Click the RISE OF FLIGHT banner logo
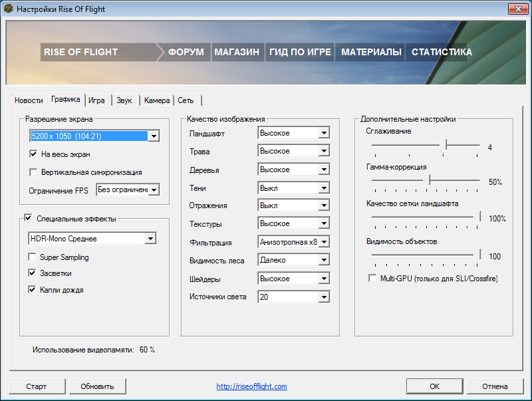 (x=80, y=52)
